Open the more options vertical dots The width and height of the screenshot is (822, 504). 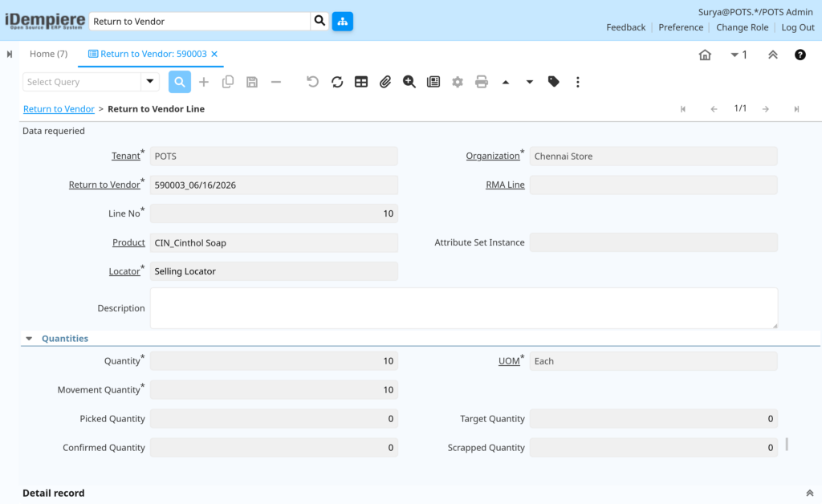[x=578, y=82]
